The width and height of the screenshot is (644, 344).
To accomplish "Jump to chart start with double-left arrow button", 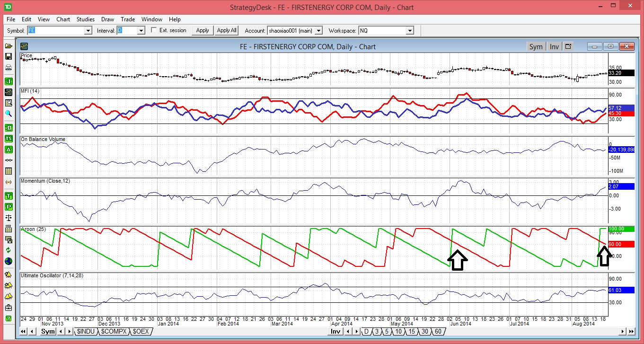I will click(23, 331).
